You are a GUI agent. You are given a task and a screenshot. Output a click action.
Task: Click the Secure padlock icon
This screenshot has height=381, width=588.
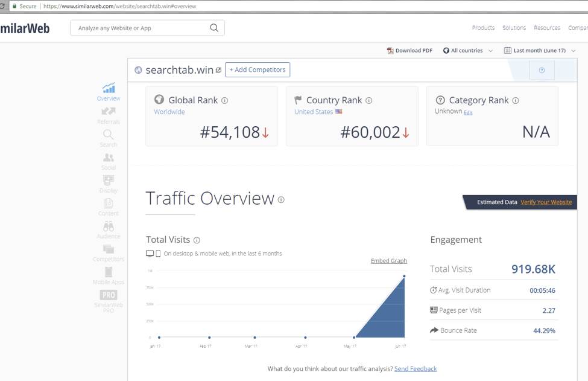pos(14,6)
